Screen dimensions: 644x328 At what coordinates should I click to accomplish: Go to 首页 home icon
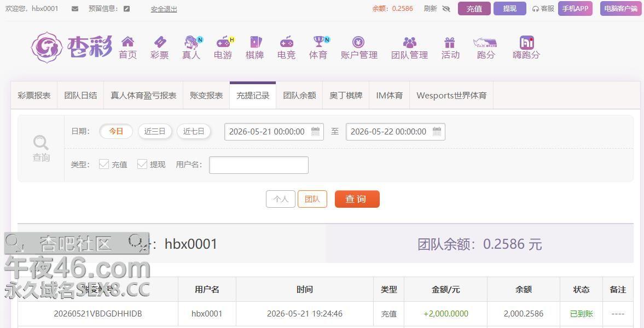pyautogui.click(x=127, y=42)
